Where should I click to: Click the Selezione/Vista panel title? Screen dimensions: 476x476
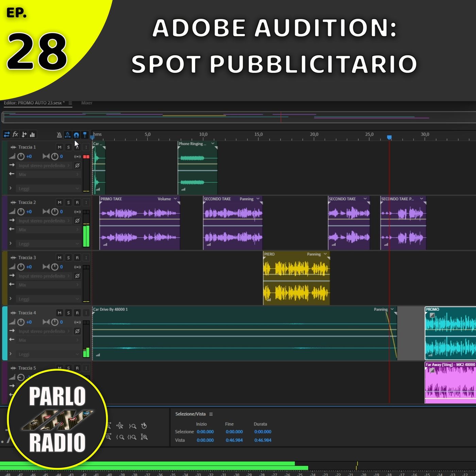click(x=190, y=414)
